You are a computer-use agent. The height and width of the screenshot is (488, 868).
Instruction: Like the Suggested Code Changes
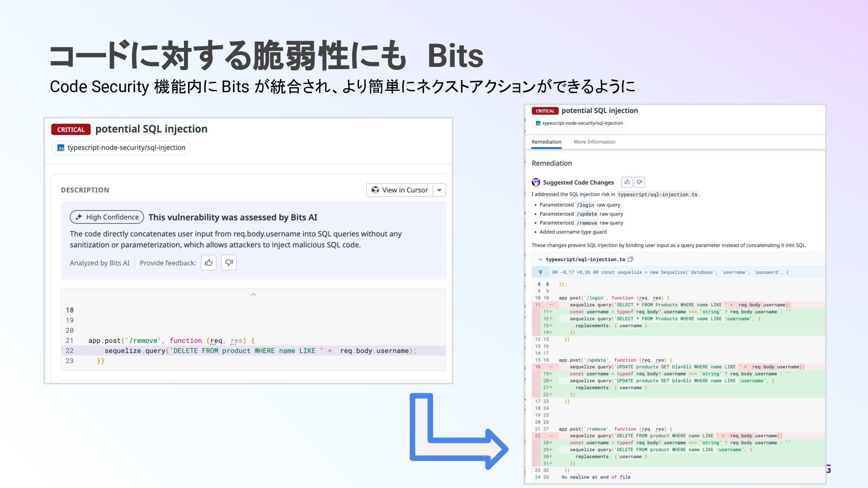coord(627,183)
